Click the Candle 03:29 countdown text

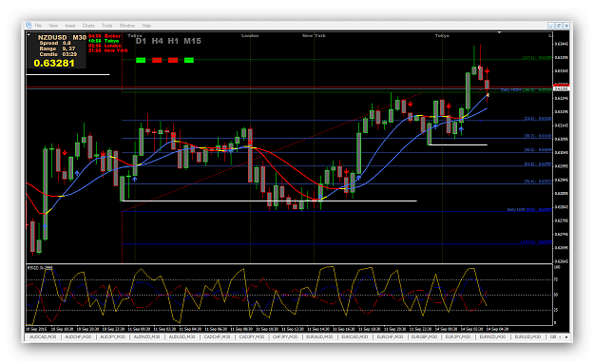58,54
